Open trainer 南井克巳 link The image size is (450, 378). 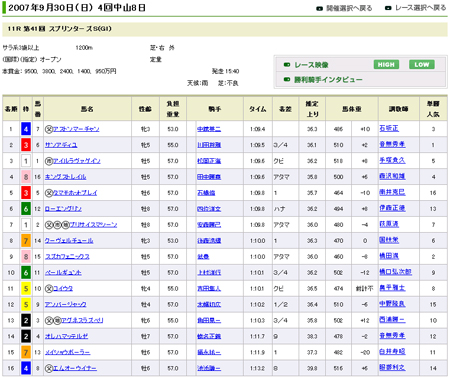[392, 192]
